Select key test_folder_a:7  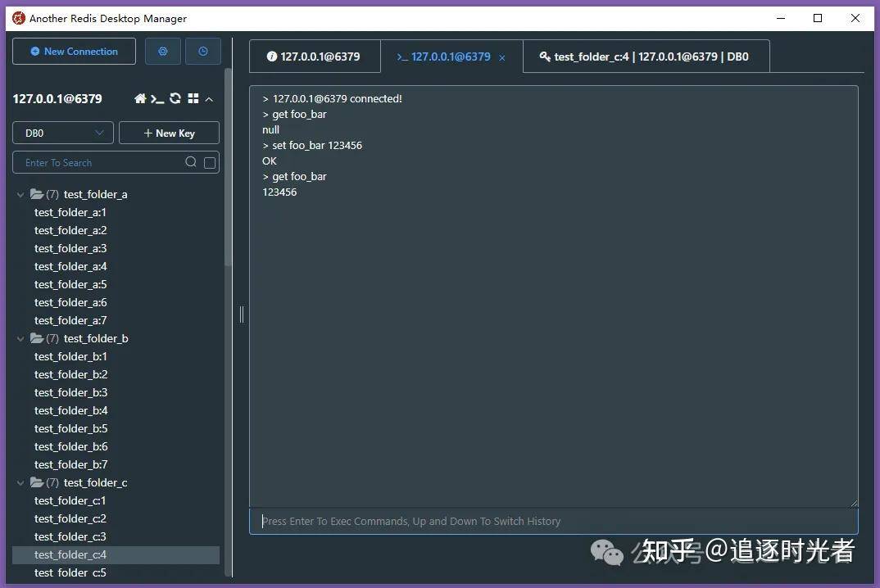[70, 320]
